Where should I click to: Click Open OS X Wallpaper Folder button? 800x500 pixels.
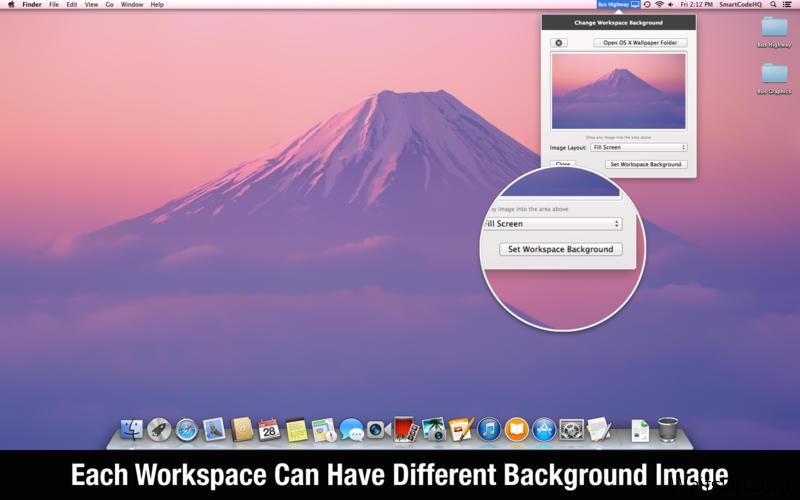[x=640, y=43]
